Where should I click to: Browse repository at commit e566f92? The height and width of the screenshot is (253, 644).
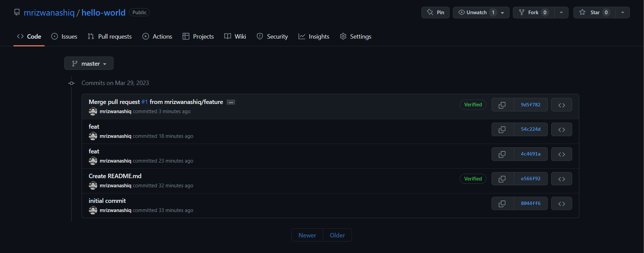tap(562, 179)
